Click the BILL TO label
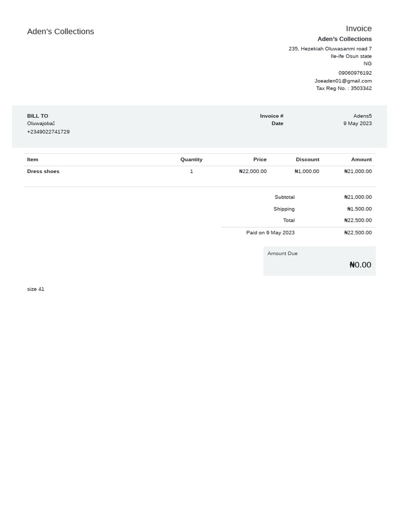The image size is (399, 532). click(37, 116)
